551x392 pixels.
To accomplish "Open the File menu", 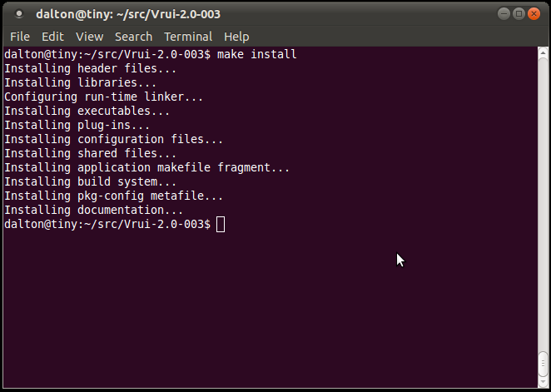I will 20,37.
